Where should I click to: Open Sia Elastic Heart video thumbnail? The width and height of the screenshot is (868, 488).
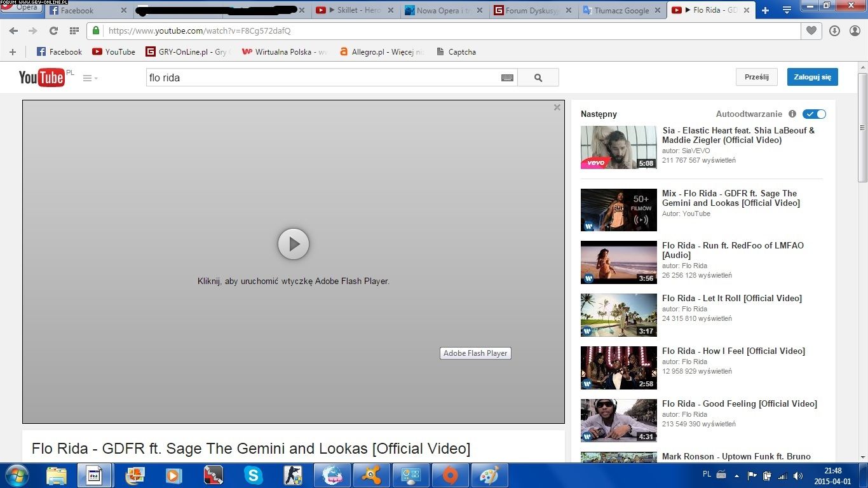pos(618,147)
